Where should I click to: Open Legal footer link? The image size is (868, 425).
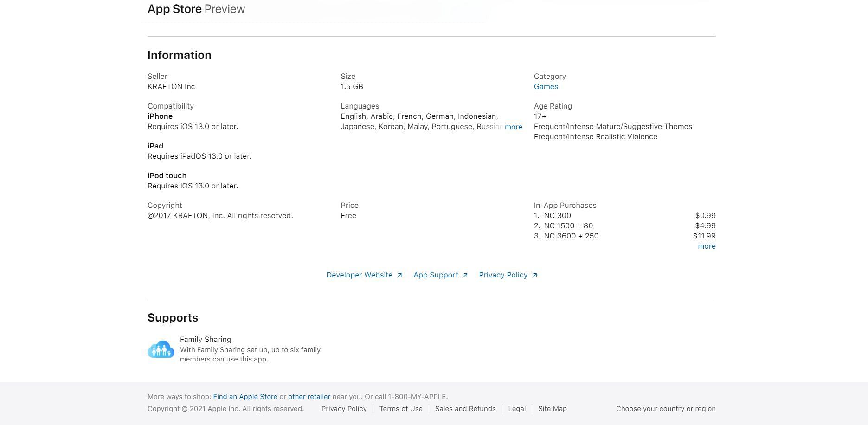[x=517, y=409]
